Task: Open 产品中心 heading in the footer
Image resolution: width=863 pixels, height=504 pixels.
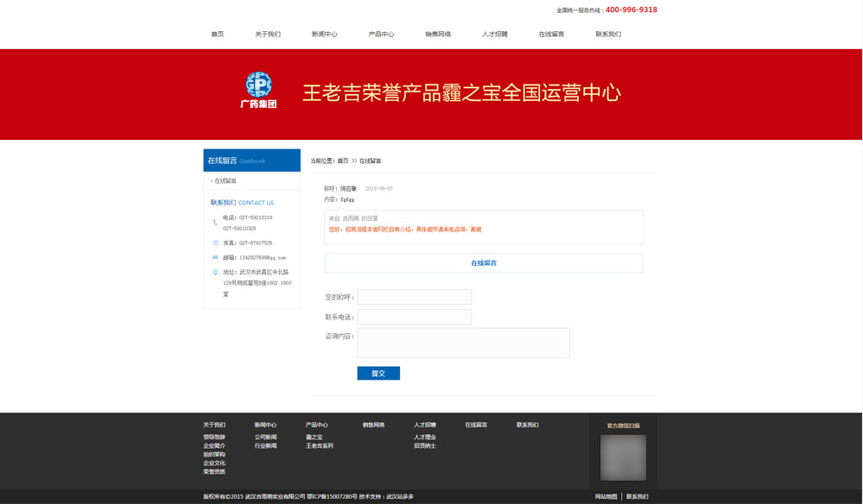Action: 316,425
